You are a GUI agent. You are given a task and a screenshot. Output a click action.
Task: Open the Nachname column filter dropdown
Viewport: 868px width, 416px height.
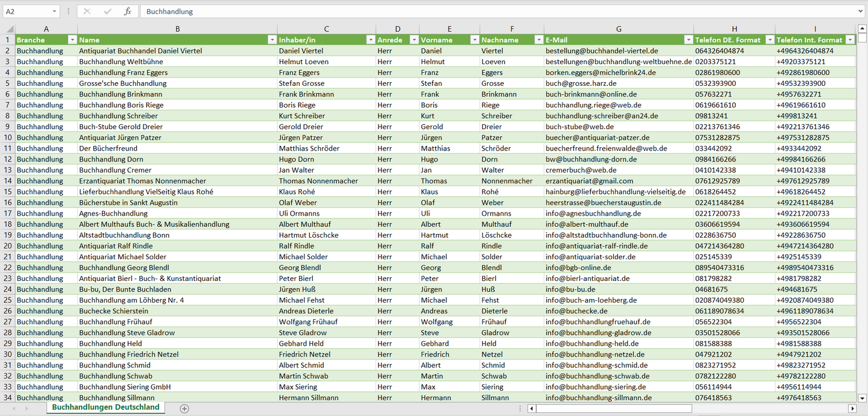pos(538,40)
